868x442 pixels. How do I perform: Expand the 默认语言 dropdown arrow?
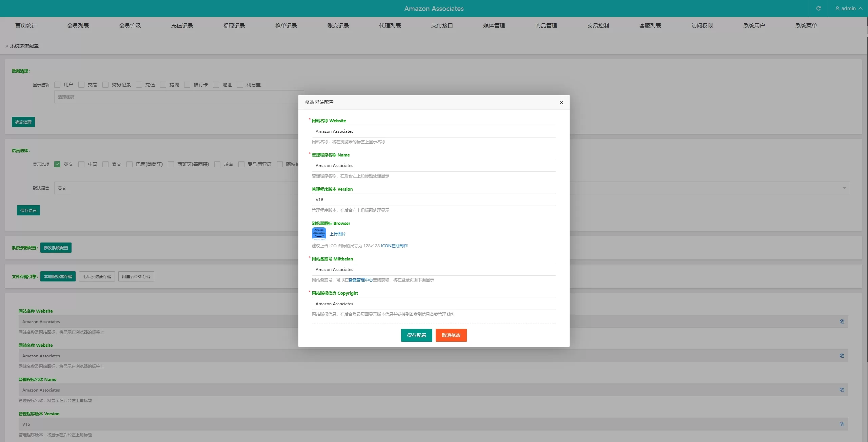tap(844, 188)
